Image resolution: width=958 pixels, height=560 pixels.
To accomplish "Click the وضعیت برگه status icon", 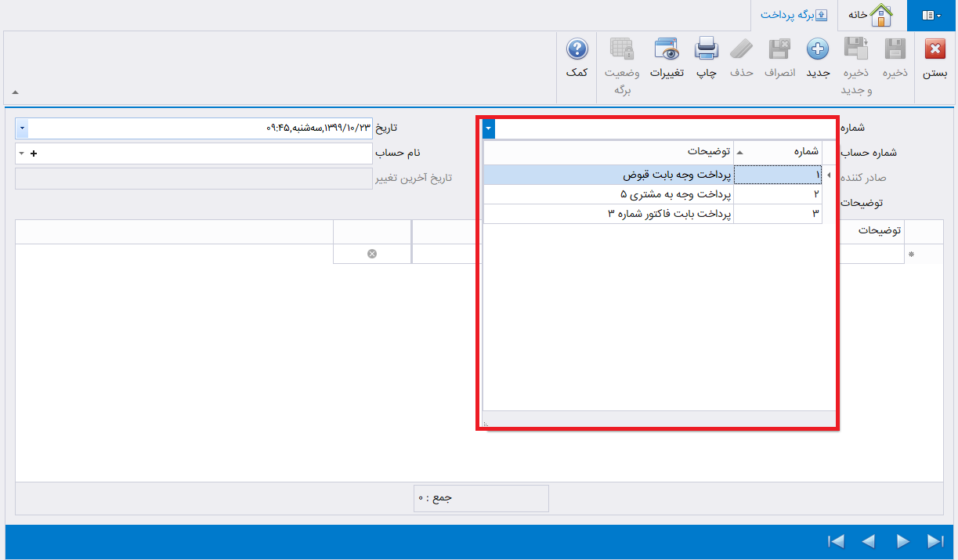I will (x=622, y=49).
